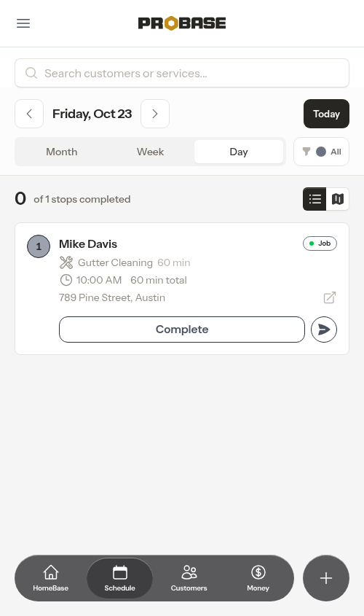Viewport: 364px width, 616px height.
Task: Toggle to map view
Action: click(337, 199)
